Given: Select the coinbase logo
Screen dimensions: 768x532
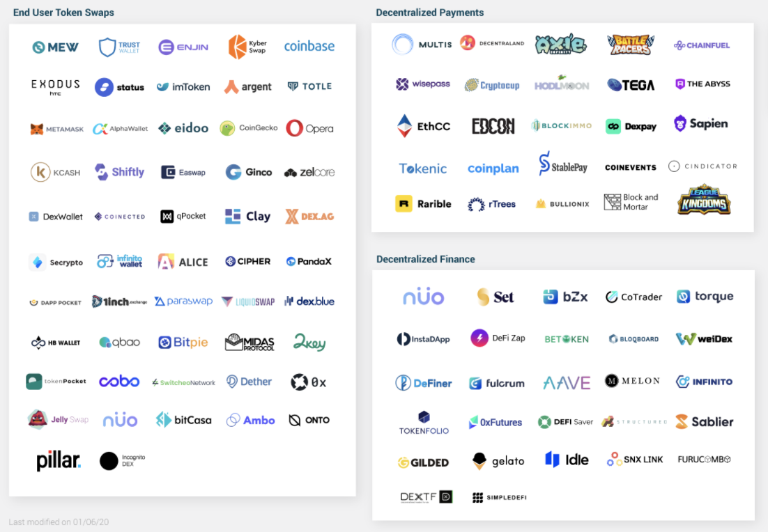Looking at the screenshot, I should point(309,46).
